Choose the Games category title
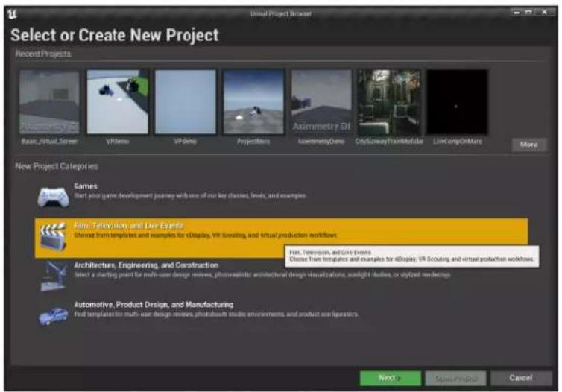This screenshot has height=392, width=562. [86, 186]
